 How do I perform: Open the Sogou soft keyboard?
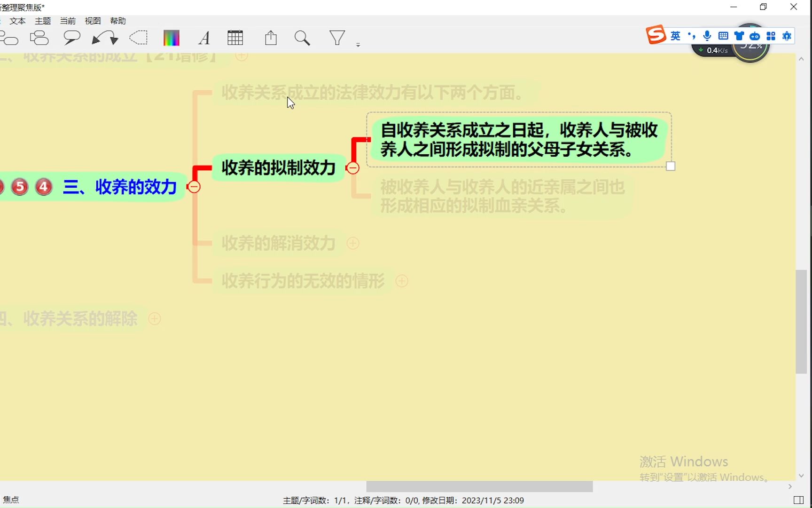tap(723, 36)
